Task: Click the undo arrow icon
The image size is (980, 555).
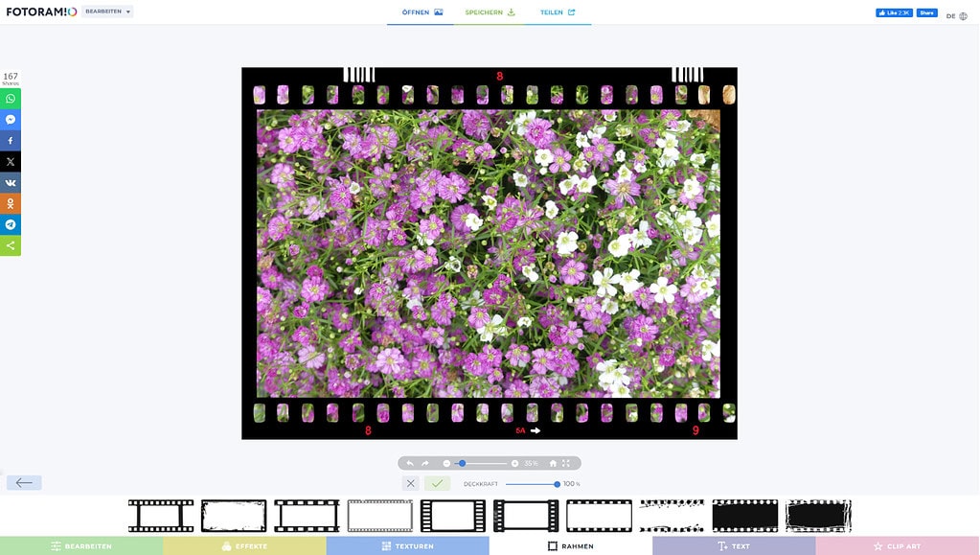Action: coord(410,463)
